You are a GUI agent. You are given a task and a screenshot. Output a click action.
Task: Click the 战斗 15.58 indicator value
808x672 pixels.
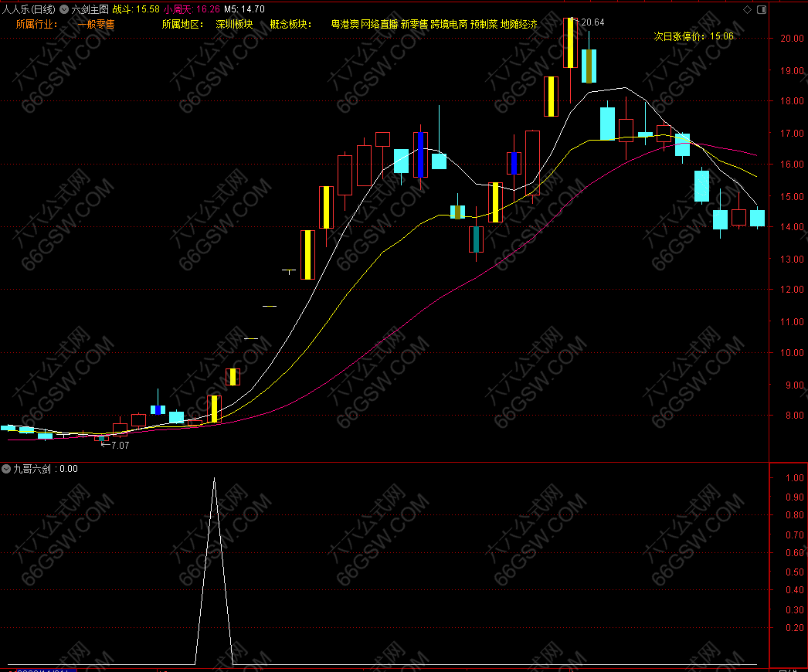(136, 9)
